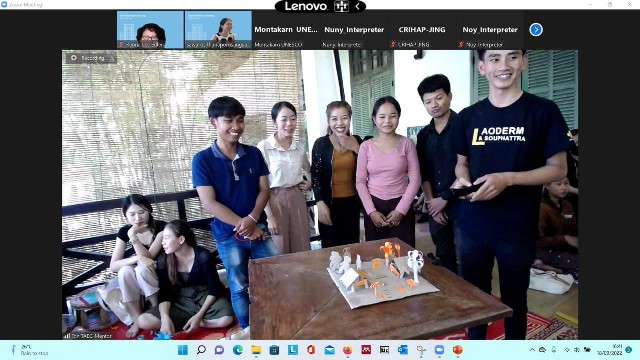
Task: Open the first participant's video thumbnail
Action: (x=150, y=30)
